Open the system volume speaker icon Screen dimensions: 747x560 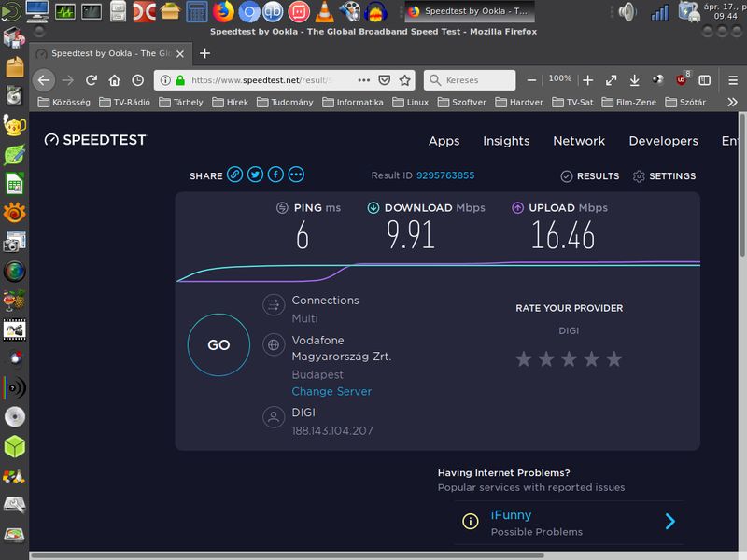tap(627, 12)
